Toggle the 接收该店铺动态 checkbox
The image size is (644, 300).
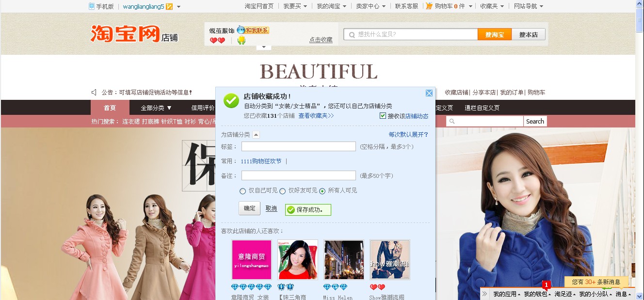(383, 116)
